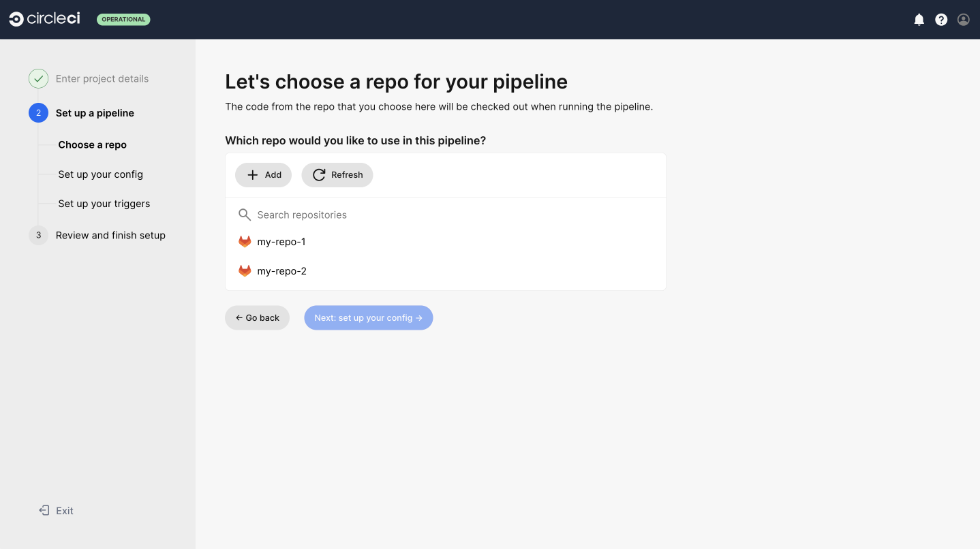Open the notifications bell

(919, 20)
